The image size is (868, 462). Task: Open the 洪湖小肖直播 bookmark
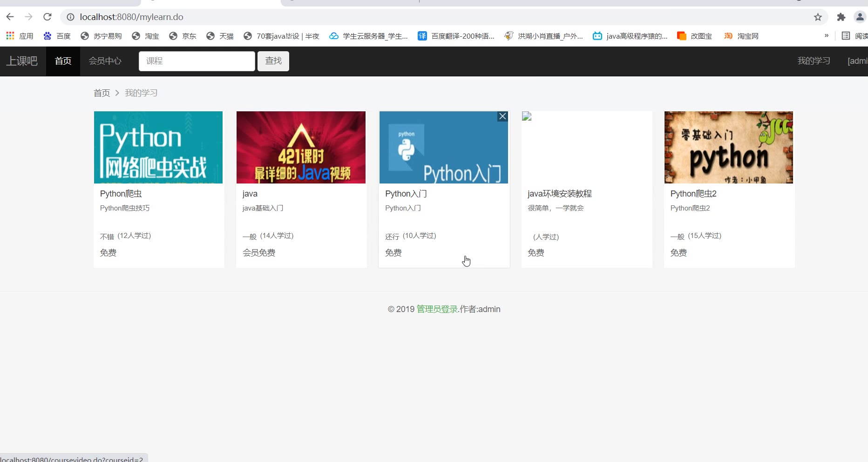(x=543, y=36)
